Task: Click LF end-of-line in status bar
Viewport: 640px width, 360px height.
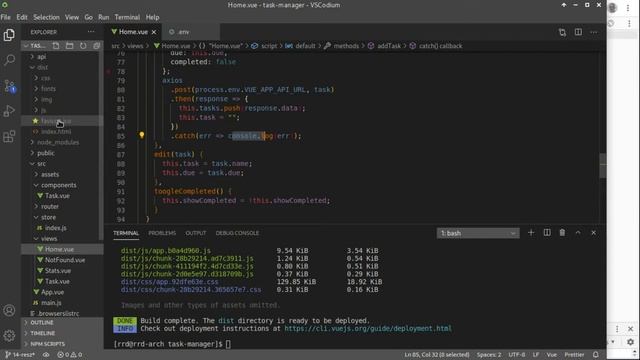Action: coord(536,355)
